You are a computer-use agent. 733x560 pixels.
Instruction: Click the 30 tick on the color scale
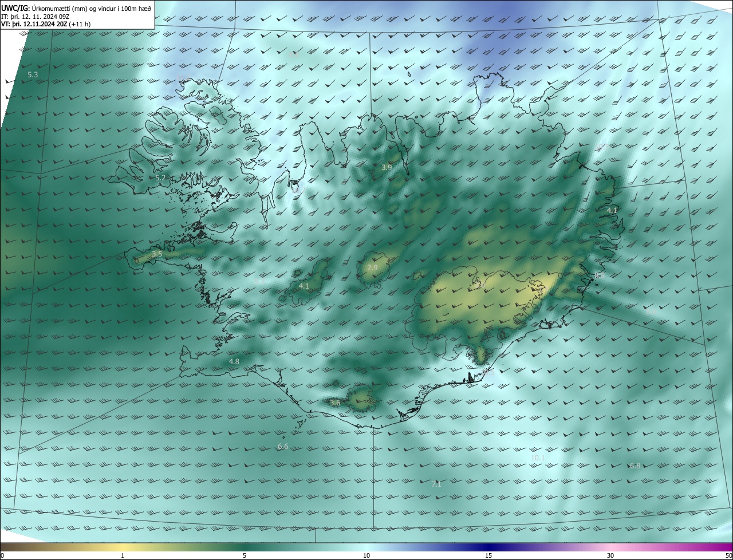tap(610, 555)
